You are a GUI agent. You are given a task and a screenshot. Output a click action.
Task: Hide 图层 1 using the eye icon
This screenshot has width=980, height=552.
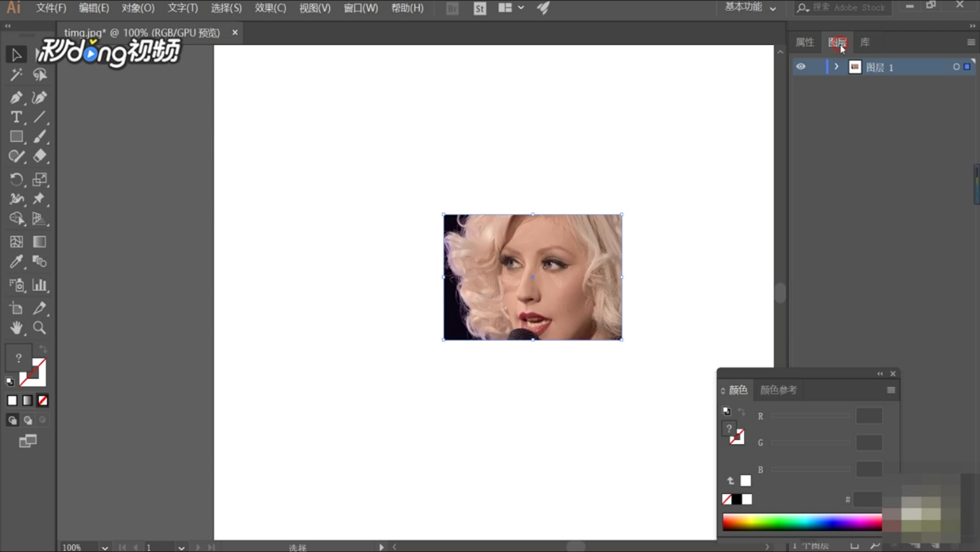[800, 67]
